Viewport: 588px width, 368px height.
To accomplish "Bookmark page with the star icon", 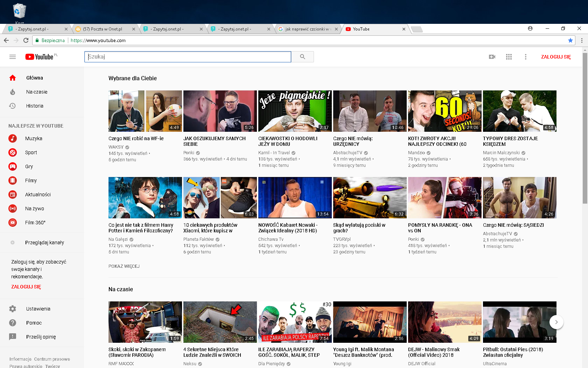I will 570,40.
